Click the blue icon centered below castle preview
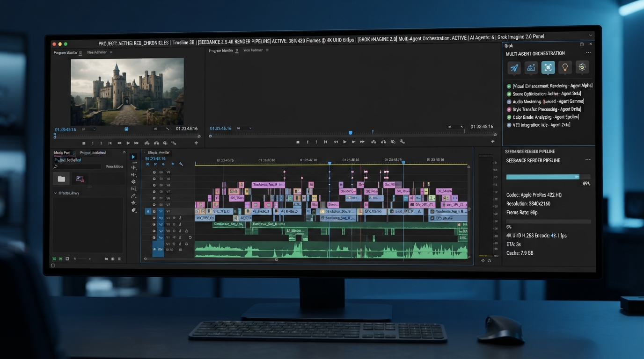This screenshot has height=359, width=644. 126,129
